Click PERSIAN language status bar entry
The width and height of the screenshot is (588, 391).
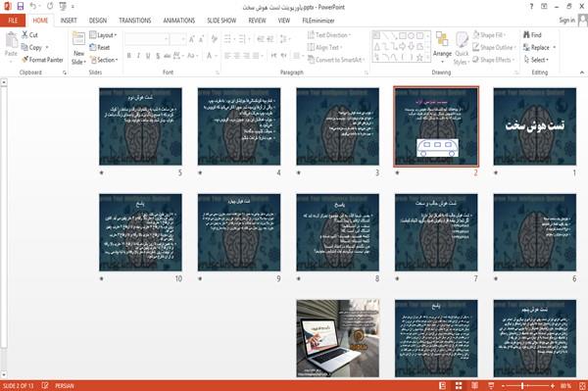point(65,386)
